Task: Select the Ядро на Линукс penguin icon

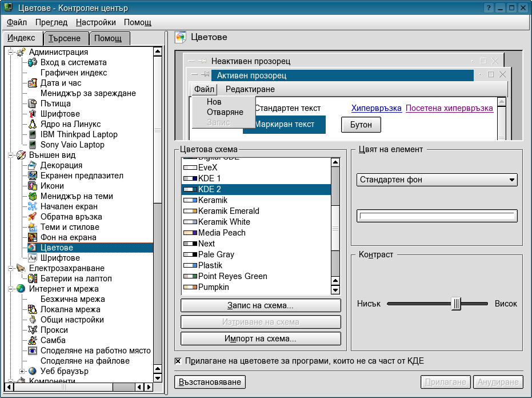Action: [33, 124]
